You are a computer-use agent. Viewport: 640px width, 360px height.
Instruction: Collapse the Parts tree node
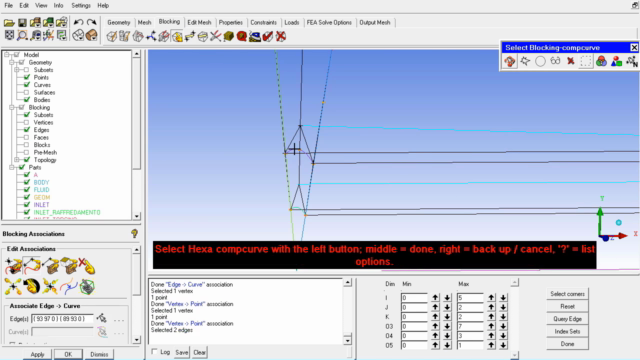[12, 167]
